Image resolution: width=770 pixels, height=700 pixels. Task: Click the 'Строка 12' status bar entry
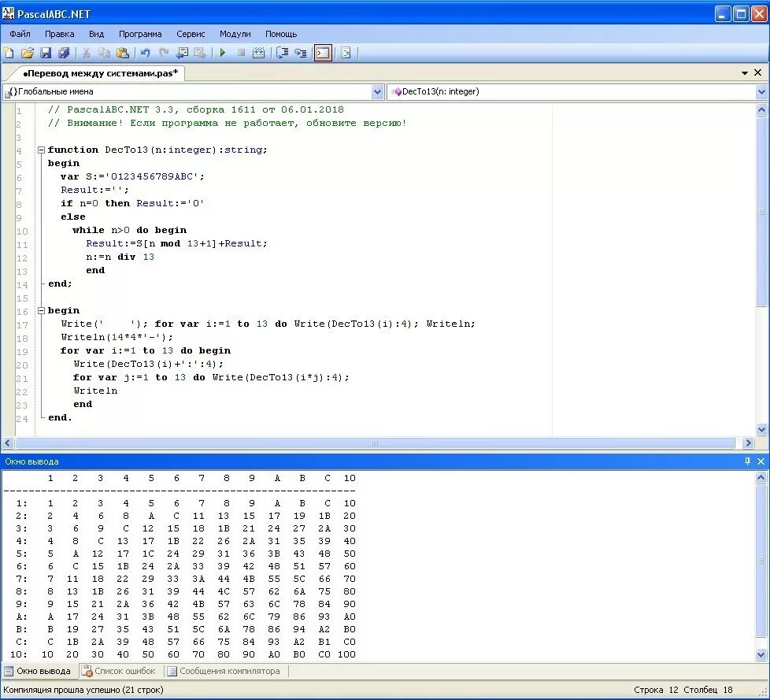click(656, 690)
